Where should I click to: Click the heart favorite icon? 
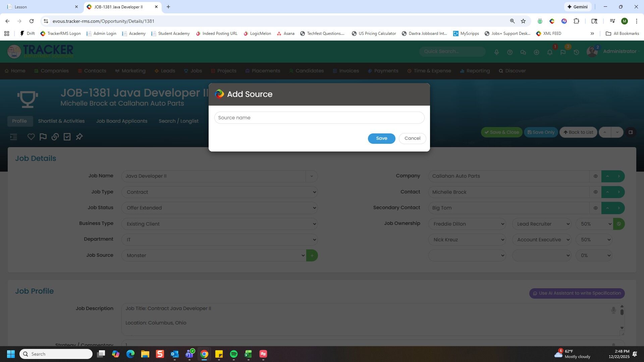point(31,137)
